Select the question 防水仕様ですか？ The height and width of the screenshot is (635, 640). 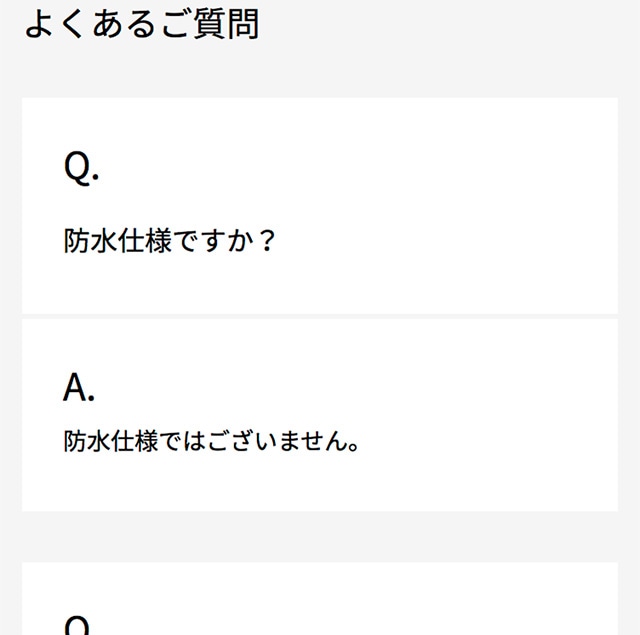click(x=169, y=242)
